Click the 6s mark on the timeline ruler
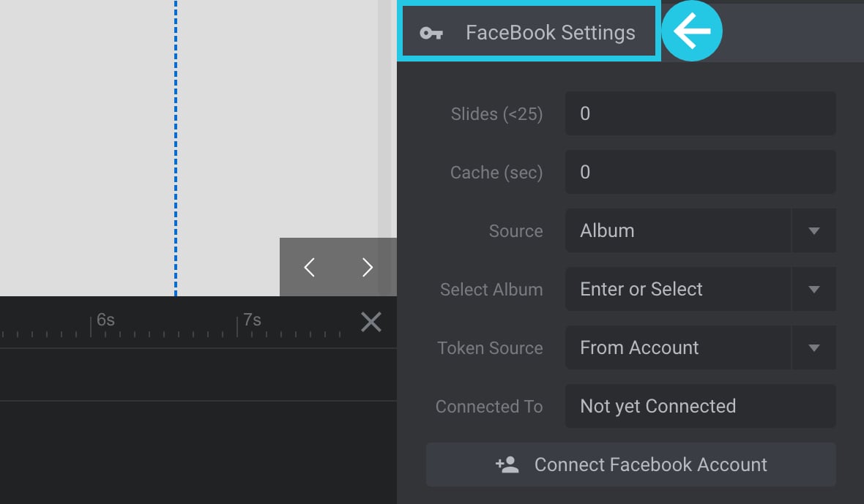 (105, 320)
